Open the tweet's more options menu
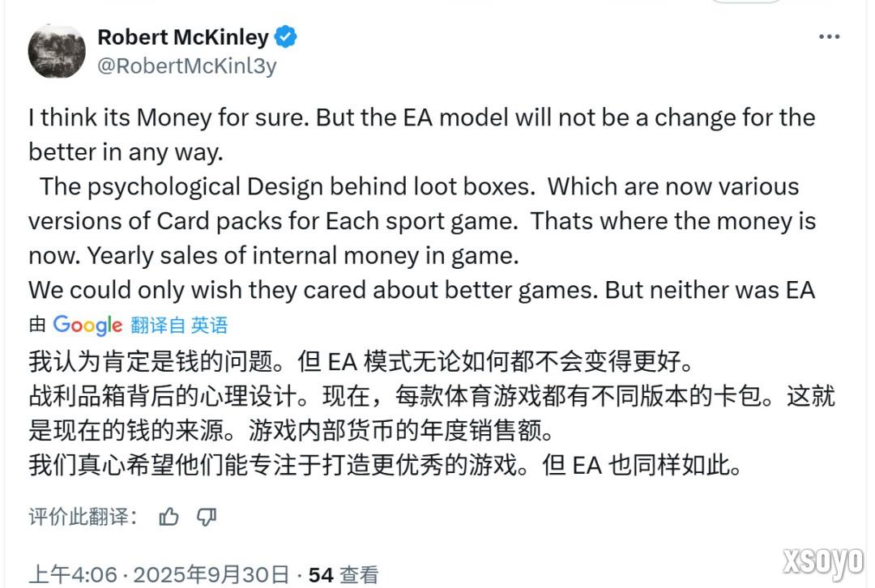This screenshot has width=875, height=588. [x=830, y=36]
